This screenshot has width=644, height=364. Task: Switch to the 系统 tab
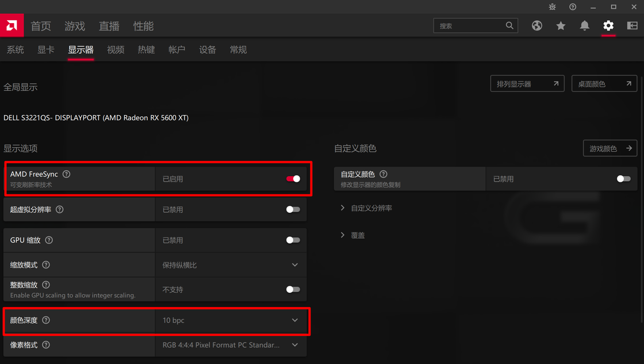point(15,49)
